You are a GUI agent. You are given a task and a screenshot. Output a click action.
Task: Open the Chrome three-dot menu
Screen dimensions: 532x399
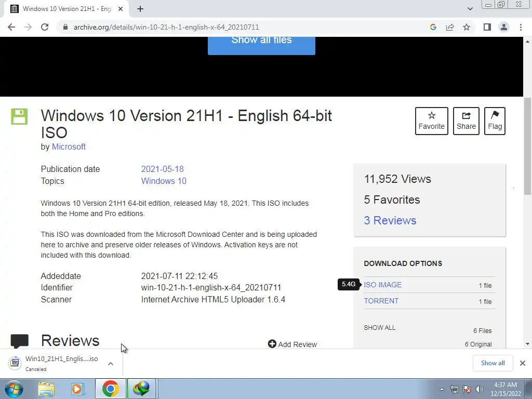click(521, 27)
